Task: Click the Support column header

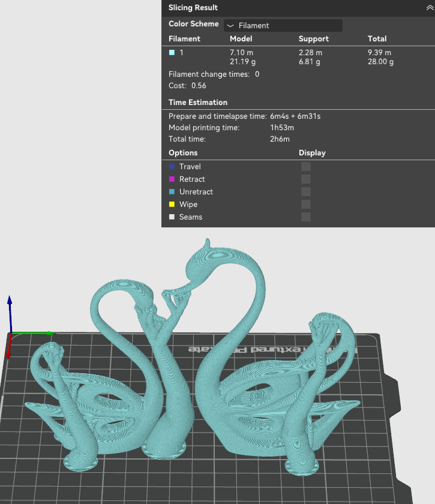Action: tap(313, 39)
